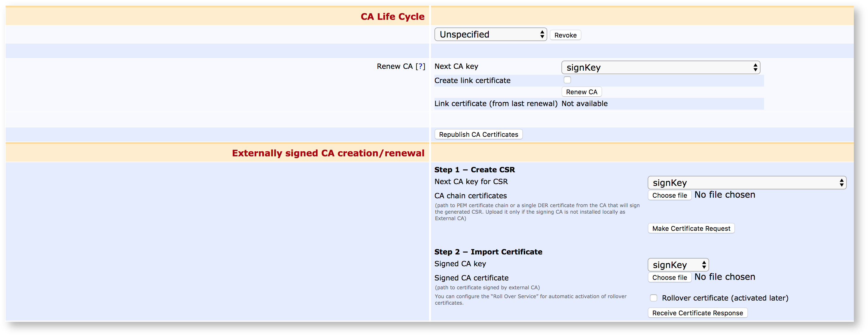This screenshot has height=336, width=868.
Task: Open the Next CA key for CSR dropdown
Action: coord(746,183)
